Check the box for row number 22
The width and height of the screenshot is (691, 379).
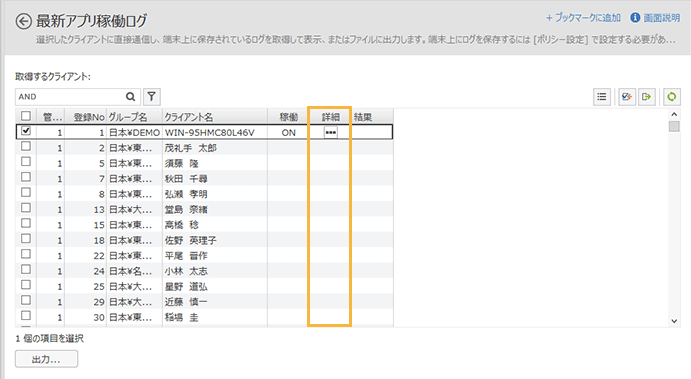tap(26, 254)
